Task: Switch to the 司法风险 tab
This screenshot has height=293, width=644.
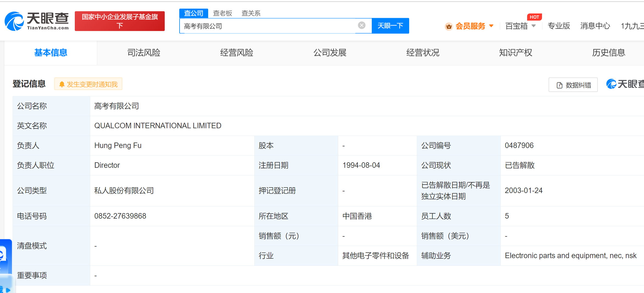Action: (x=144, y=53)
